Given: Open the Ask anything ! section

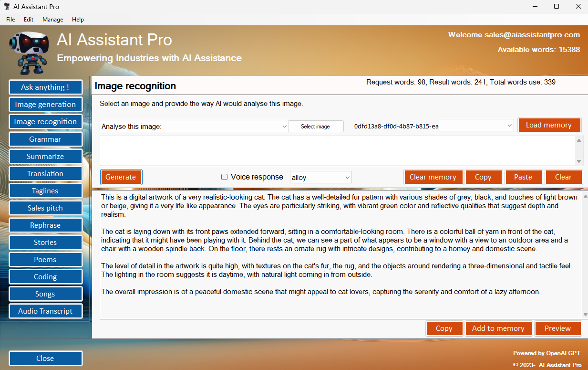Looking at the screenshot, I should tap(45, 87).
